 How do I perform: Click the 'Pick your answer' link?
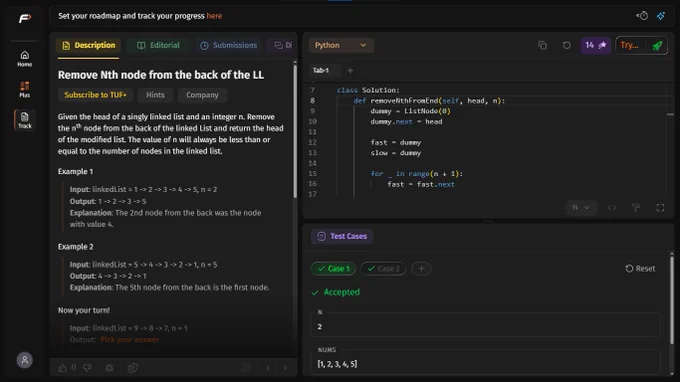(x=130, y=340)
